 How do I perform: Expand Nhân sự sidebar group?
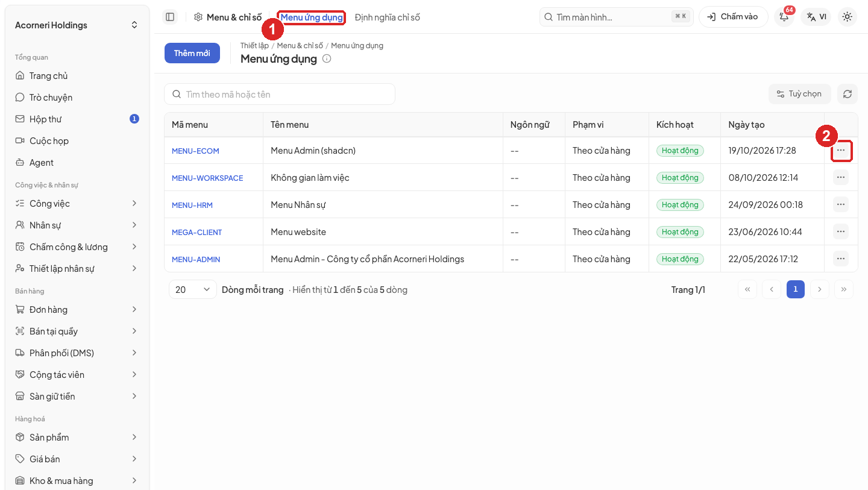pos(77,225)
